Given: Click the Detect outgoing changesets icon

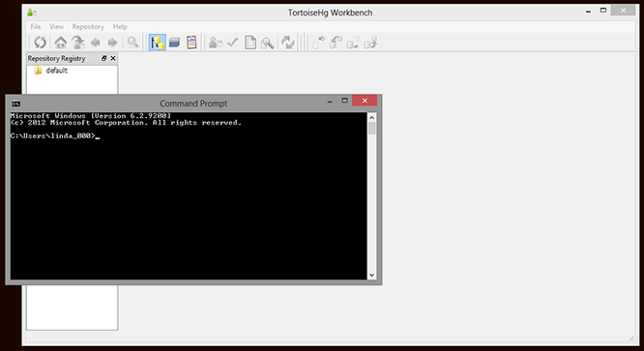Looking at the screenshot, I should click(x=353, y=43).
